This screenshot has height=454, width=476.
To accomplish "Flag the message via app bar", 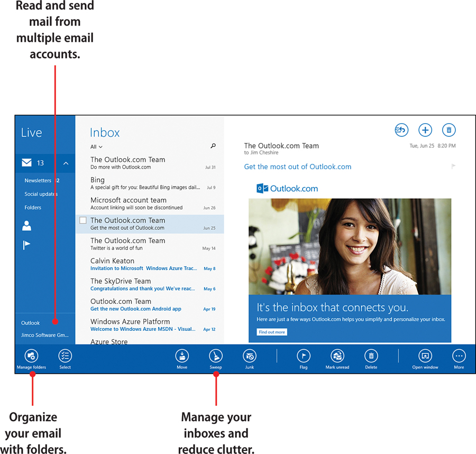I will (303, 359).
